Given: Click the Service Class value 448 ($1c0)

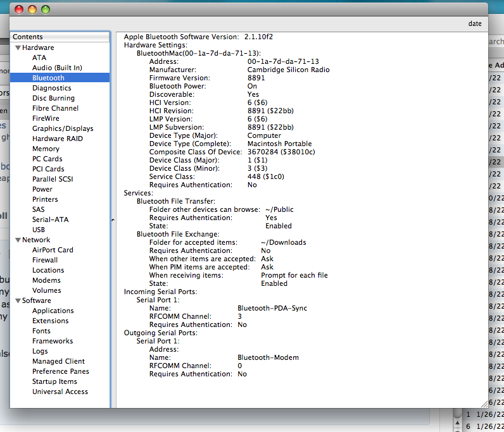Looking at the screenshot, I should pos(265,176).
